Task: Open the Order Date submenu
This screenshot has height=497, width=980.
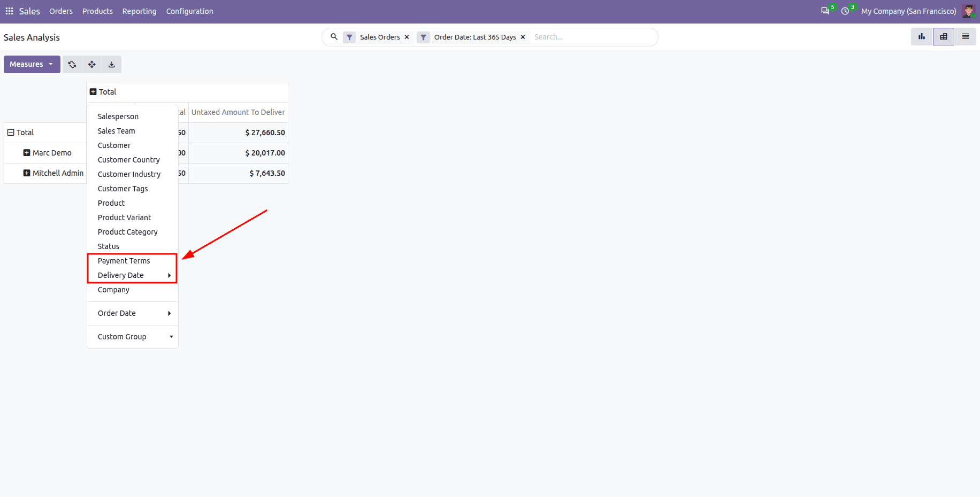Action: tap(133, 313)
